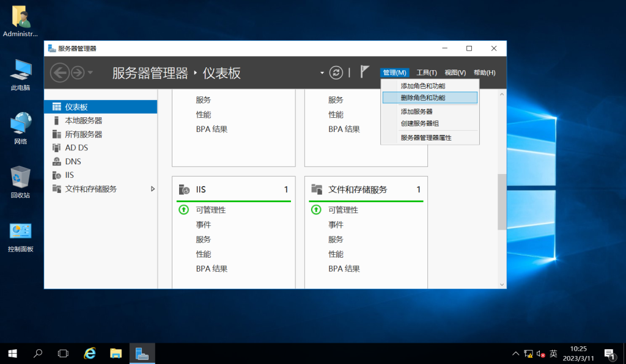626x364 pixels.
Task: Open the 文件和存储服务 tile title
Action: pos(358,189)
